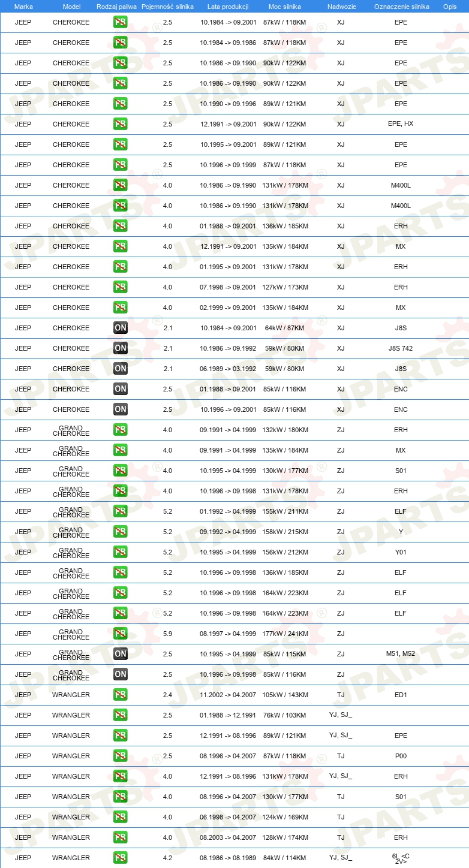The image size is (469, 868).
Task: Click the date range 08.1986 -> 08.1989
Action: (228, 858)
